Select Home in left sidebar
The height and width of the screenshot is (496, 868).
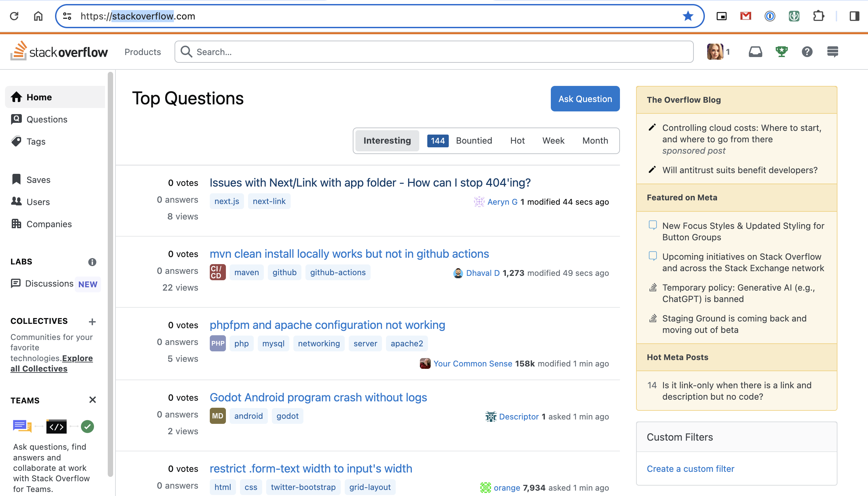coord(55,97)
